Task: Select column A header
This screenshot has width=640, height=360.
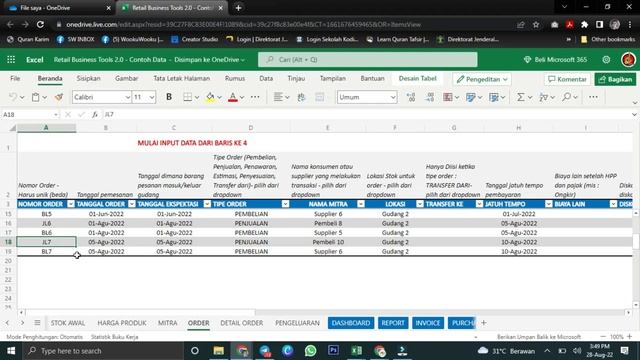Action: pos(47,128)
